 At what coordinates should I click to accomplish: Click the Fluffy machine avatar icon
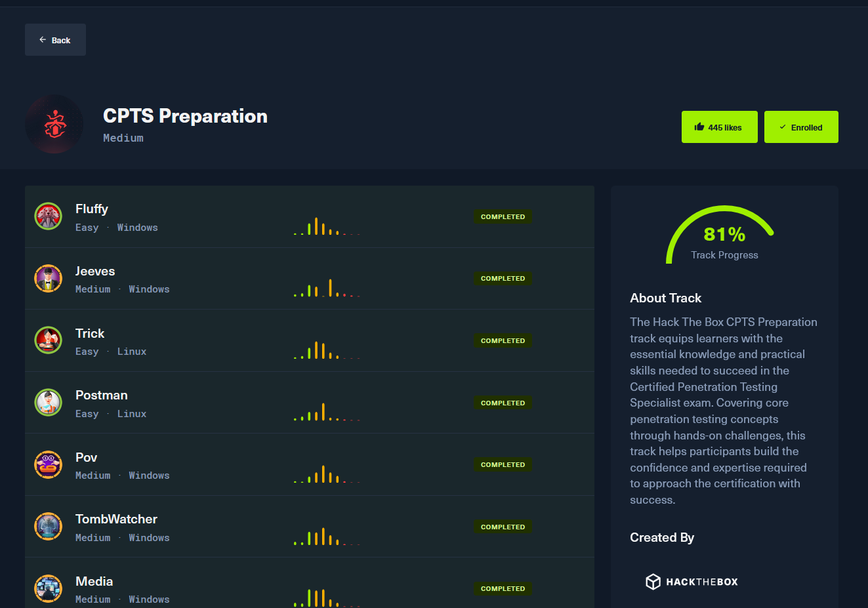48,216
